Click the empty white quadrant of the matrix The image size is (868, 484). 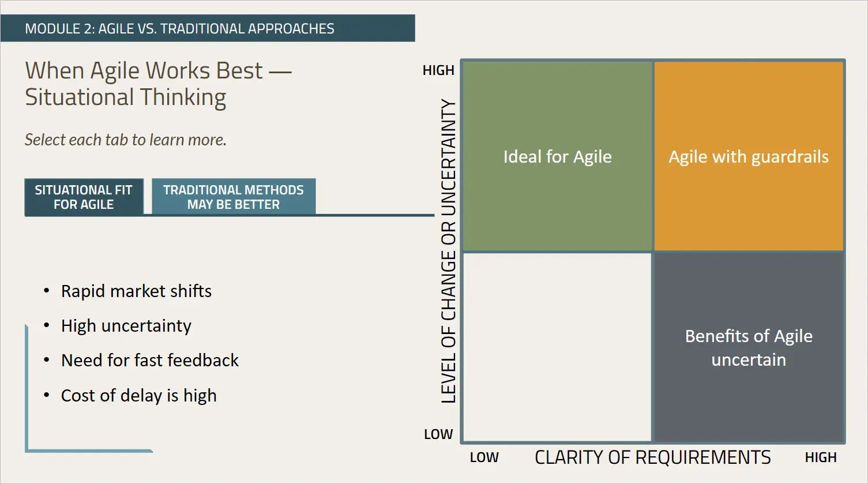click(x=557, y=347)
